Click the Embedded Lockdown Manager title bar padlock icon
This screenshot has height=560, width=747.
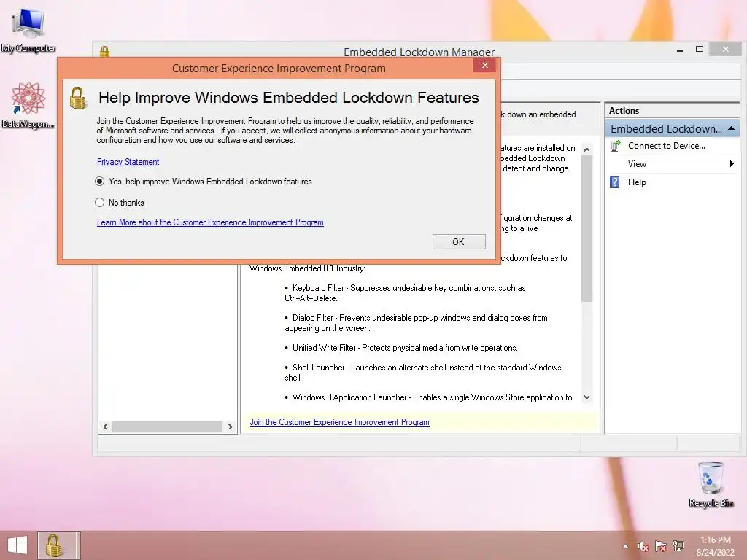(105, 52)
